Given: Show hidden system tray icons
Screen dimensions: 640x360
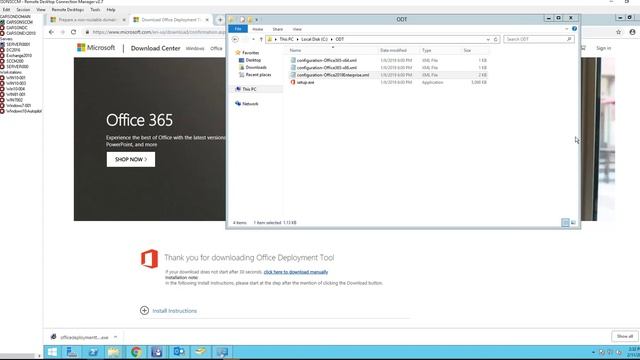Looking at the screenshot, I should click(x=593, y=352).
